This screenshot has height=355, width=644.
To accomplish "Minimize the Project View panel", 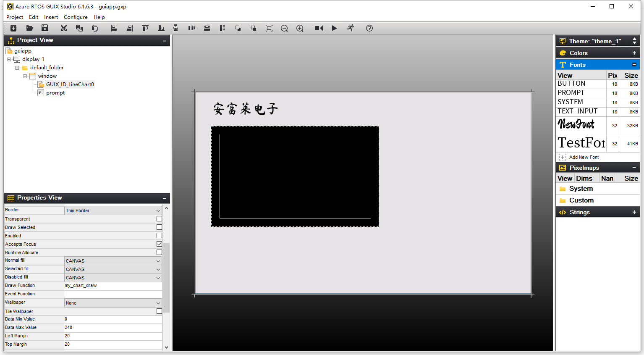I will point(164,41).
